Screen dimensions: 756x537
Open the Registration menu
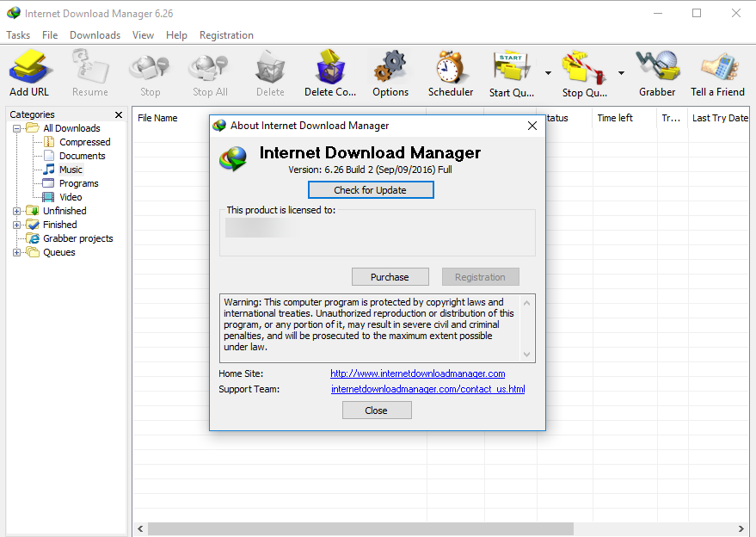point(226,35)
